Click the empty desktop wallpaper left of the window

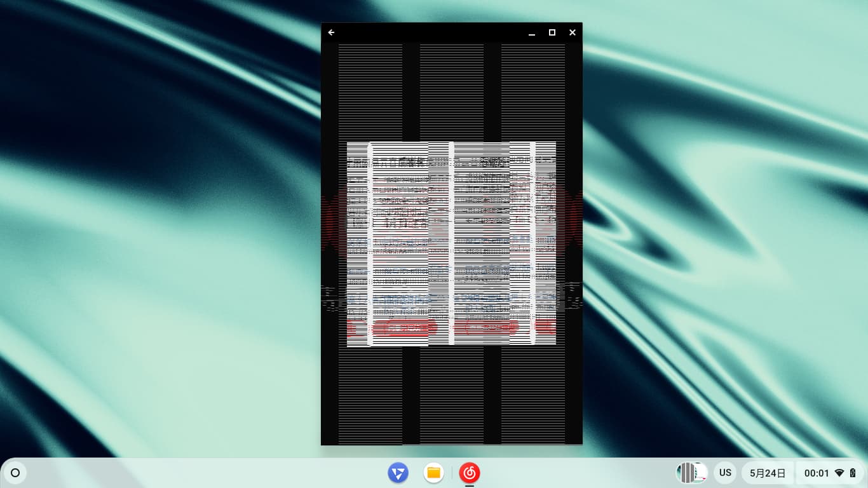click(159, 254)
